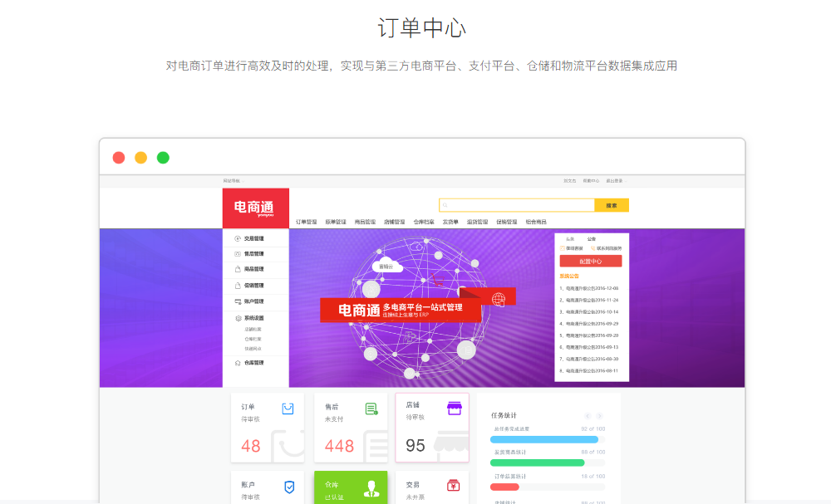
Task: Go to next page in 任务统计
Action: click(x=600, y=415)
